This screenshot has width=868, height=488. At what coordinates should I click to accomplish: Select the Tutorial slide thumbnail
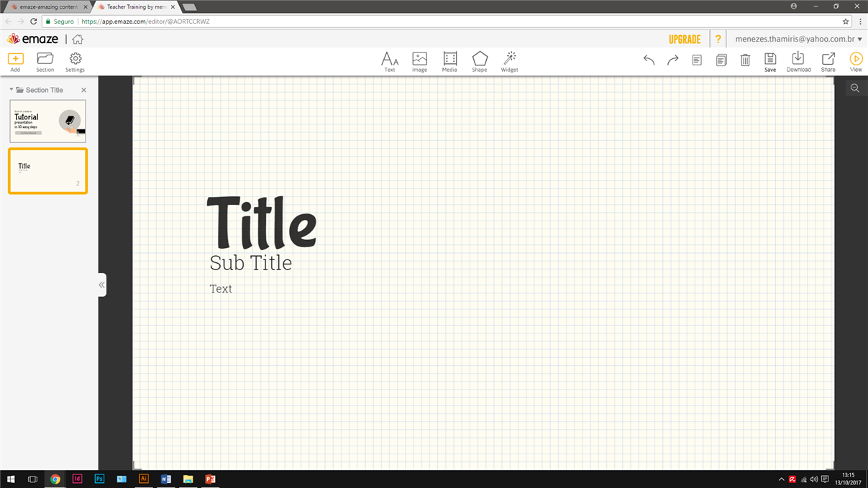tap(47, 121)
